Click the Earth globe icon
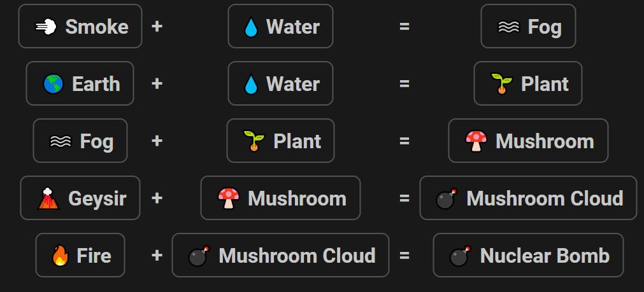 (x=54, y=84)
